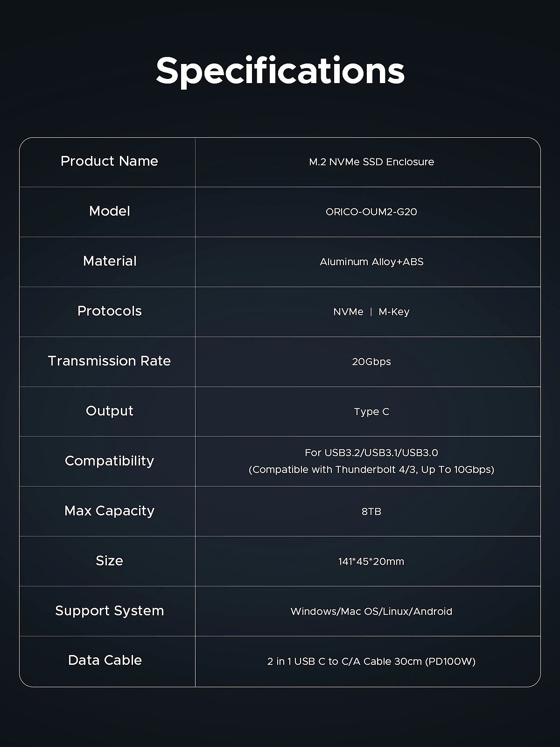Screen dimensions: 560x747
Task: Select the M.2 NVMe SSD Enclosure text
Action: point(371,162)
